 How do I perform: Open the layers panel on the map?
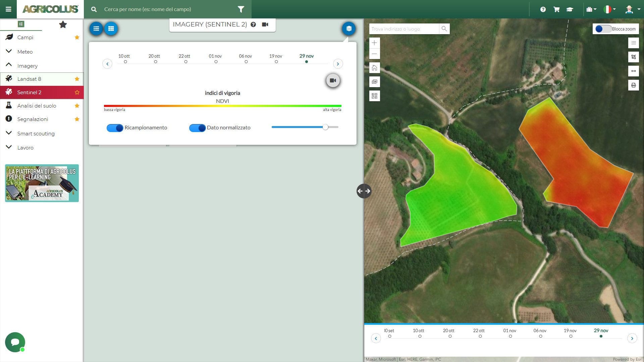click(x=348, y=28)
